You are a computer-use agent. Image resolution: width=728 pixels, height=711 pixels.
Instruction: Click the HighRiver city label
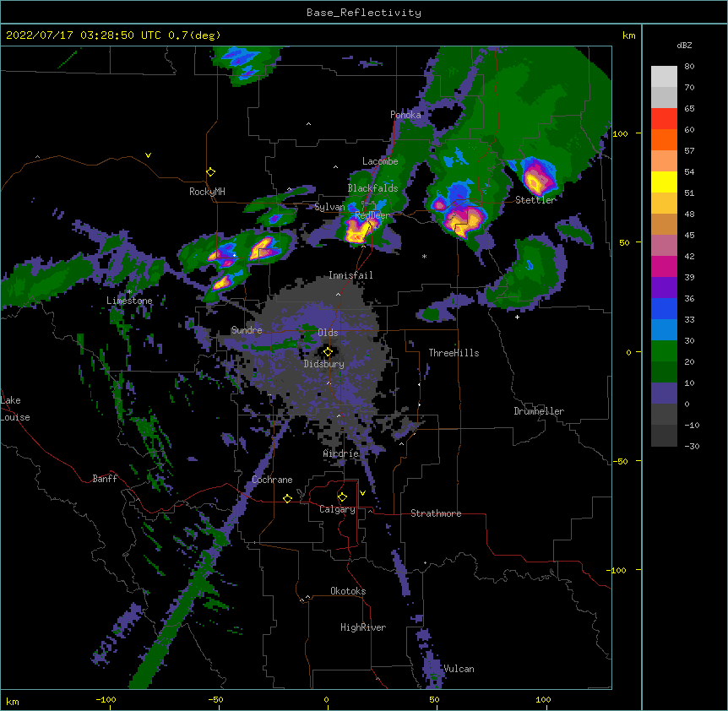tap(363, 627)
